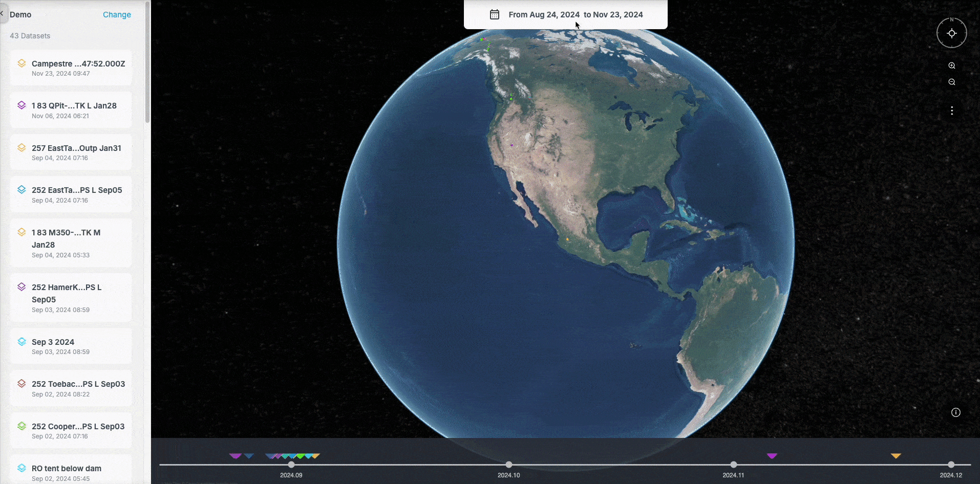Screen dimensions: 980x484
Task: Click the 2024.10 timeline label
Action: (508, 475)
